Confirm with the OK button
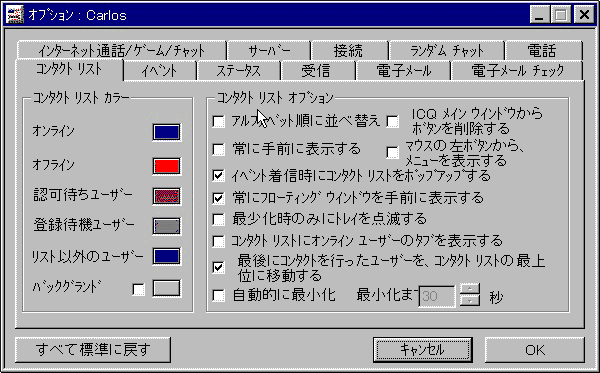 tap(535, 350)
